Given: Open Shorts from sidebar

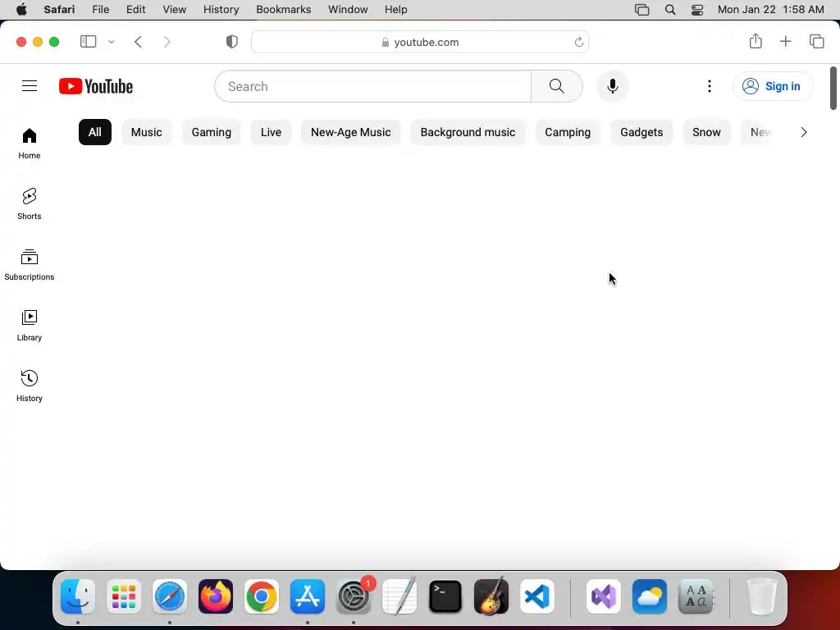Looking at the screenshot, I should [x=30, y=204].
